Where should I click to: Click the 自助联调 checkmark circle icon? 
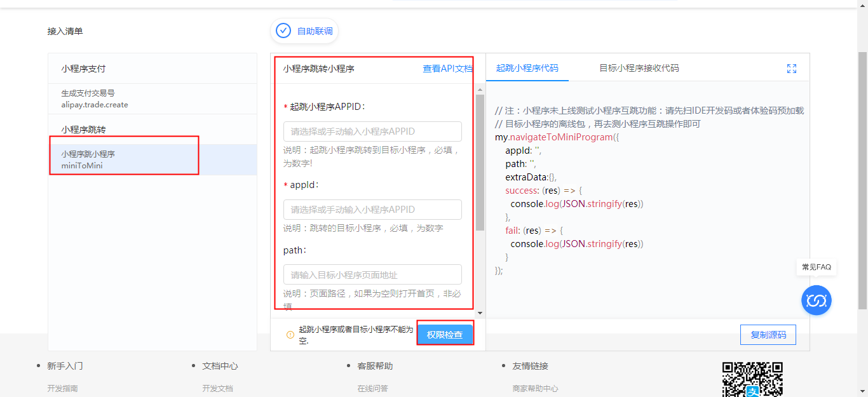click(x=283, y=30)
